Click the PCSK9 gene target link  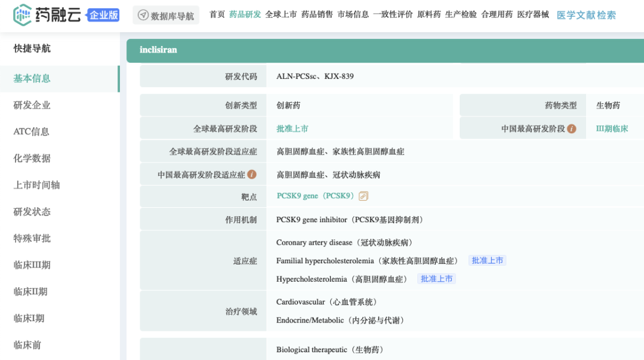pyautogui.click(x=315, y=196)
